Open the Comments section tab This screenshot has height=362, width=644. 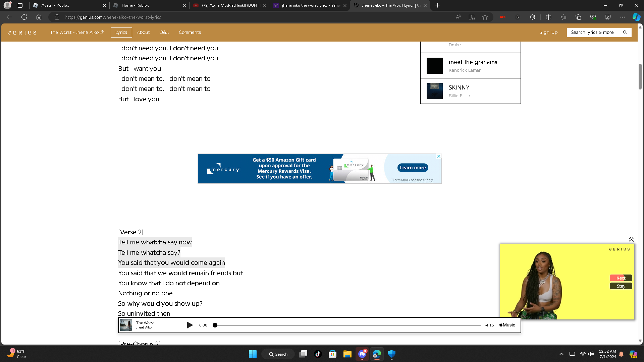tap(190, 33)
